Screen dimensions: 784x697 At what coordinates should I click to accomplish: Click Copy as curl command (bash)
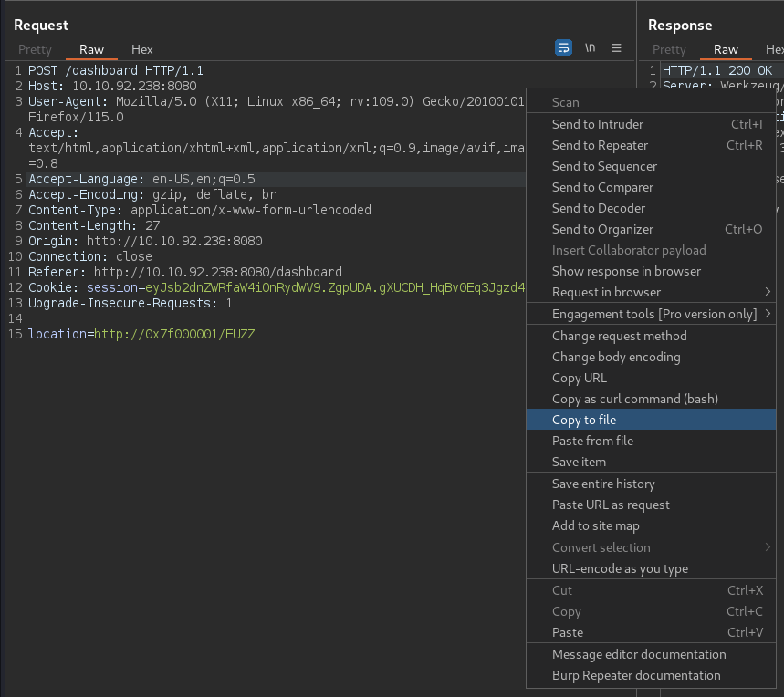coord(634,399)
